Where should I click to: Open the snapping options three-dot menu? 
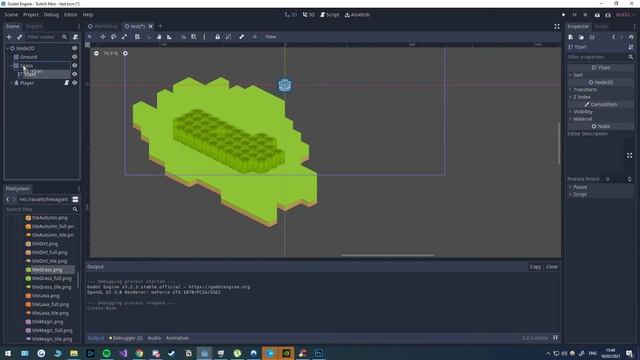[x=204, y=37]
